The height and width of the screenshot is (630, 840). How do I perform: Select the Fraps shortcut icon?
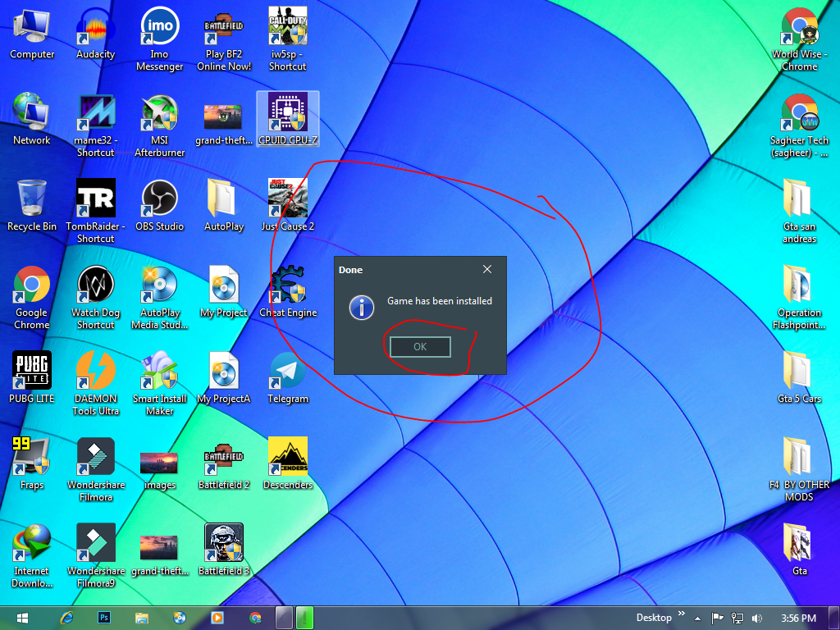[x=32, y=464]
